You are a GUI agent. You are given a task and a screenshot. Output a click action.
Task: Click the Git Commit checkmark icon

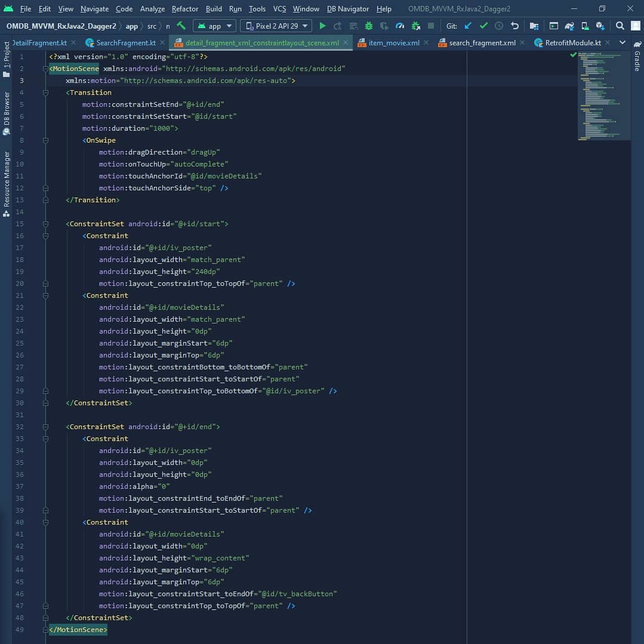(x=483, y=26)
